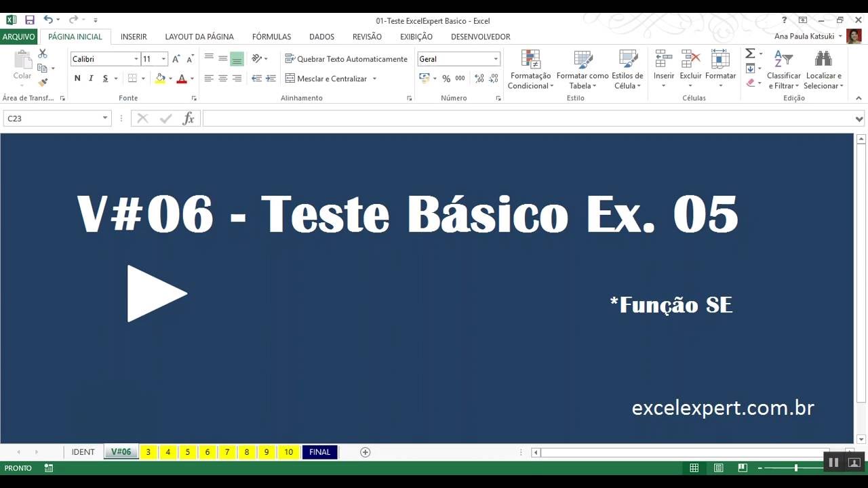
Task: Click in the formula bar input
Action: coord(528,119)
